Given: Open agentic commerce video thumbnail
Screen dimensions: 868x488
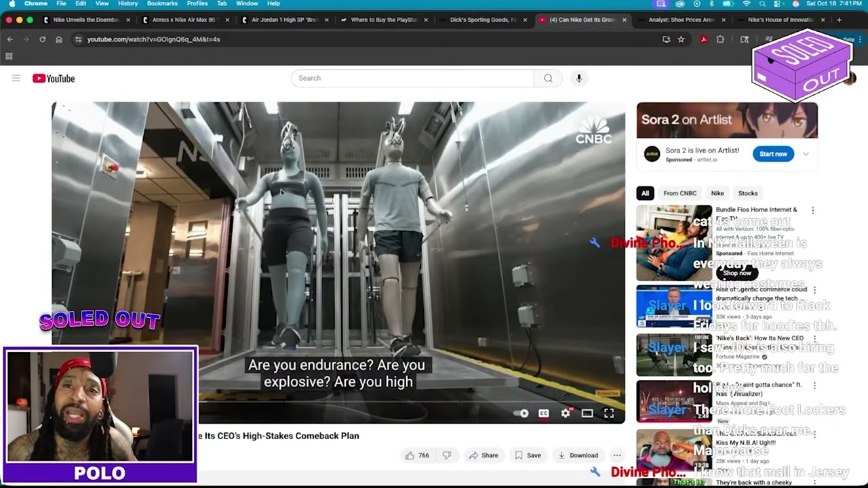Looking at the screenshot, I should (x=674, y=306).
